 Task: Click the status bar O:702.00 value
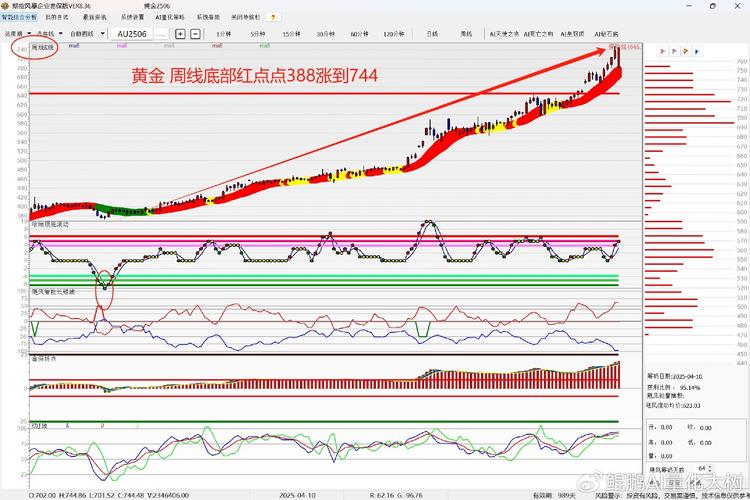coord(42,495)
